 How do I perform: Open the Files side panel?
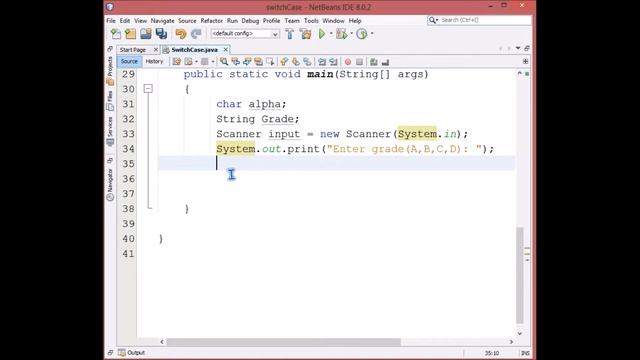click(x=110, y=101)
